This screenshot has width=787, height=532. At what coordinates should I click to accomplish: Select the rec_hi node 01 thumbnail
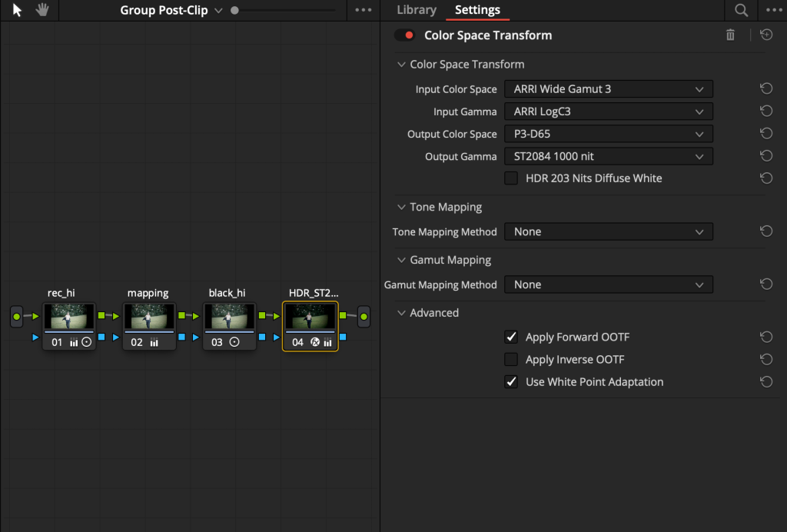68,317
